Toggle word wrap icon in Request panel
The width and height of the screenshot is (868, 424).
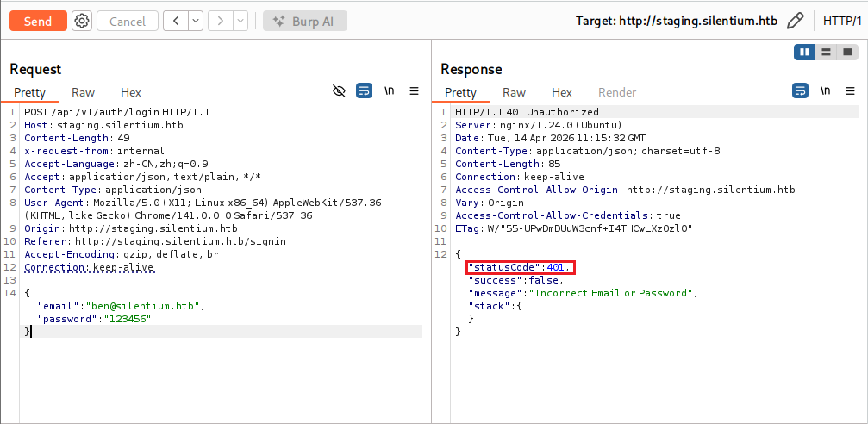click(x=364, y=90)
